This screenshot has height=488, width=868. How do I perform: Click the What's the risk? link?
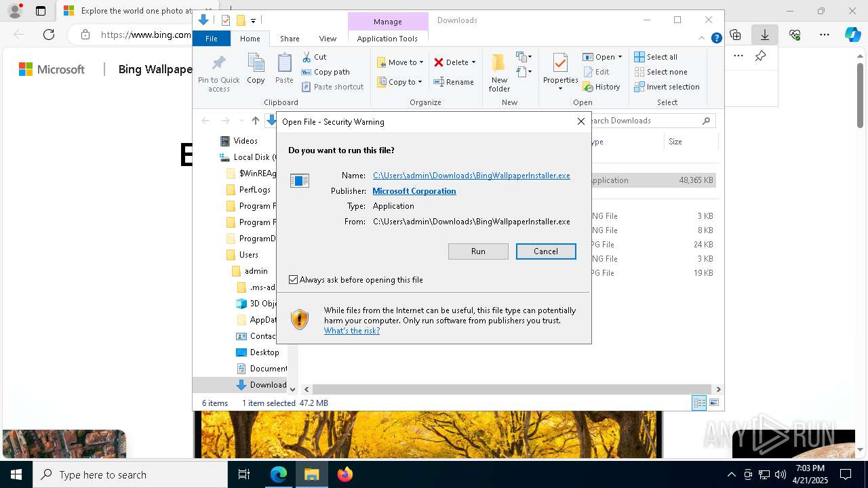point(352,331)
